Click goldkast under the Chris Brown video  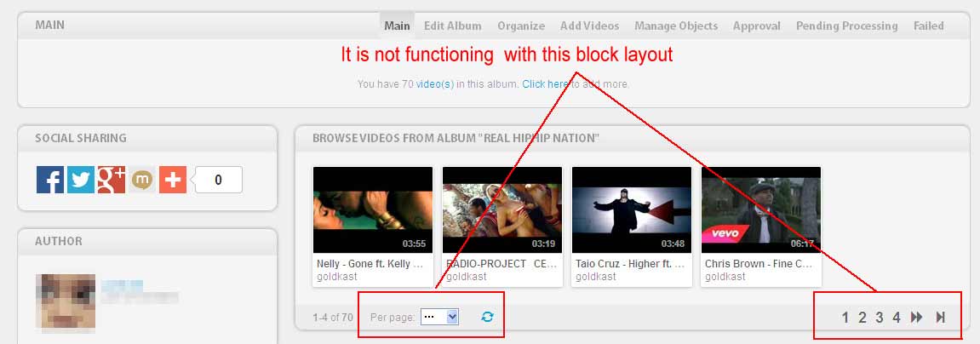[x=725, y=277]
